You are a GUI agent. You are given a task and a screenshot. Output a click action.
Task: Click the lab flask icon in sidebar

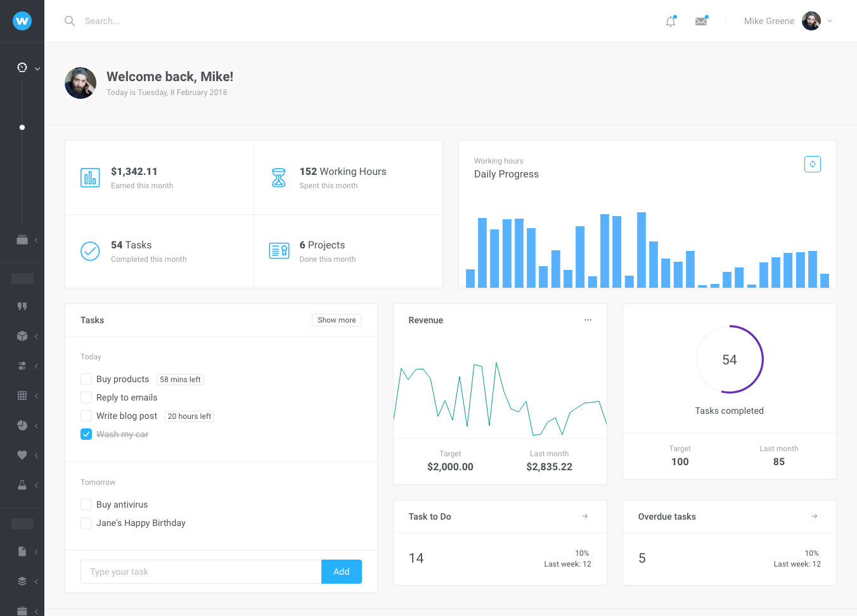[x=22, y=485]
